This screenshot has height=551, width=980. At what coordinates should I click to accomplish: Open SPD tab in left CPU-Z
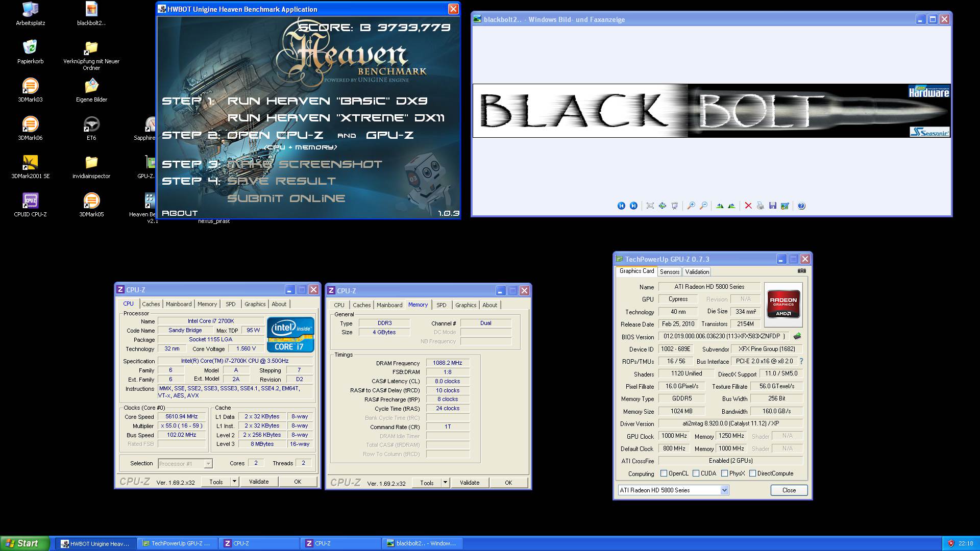pyautogui.click(x=231, y=304)
